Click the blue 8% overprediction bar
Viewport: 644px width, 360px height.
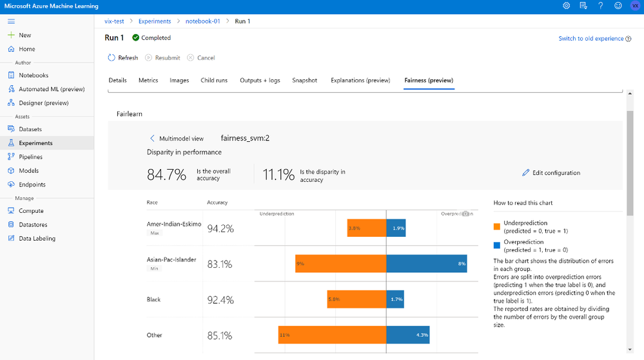[427, 264]
